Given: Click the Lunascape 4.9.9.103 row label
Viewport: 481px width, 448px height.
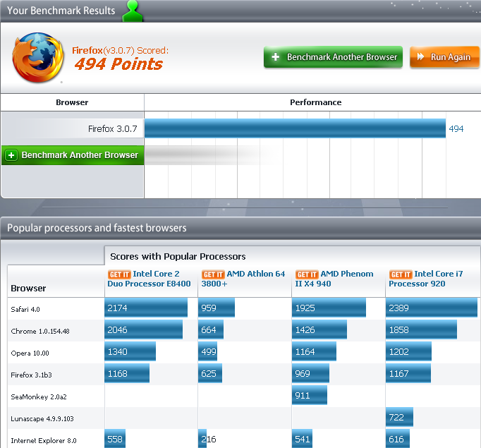Looking at the screenshot, I should (42, 419).
